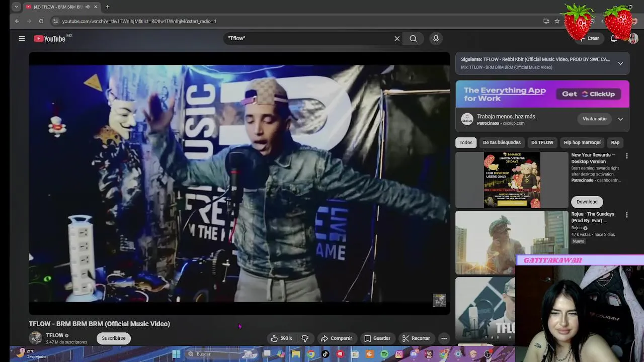Screen dimensions: 644x362
Task: Select the De TFLOW filter chip
Action: [542, 143]
